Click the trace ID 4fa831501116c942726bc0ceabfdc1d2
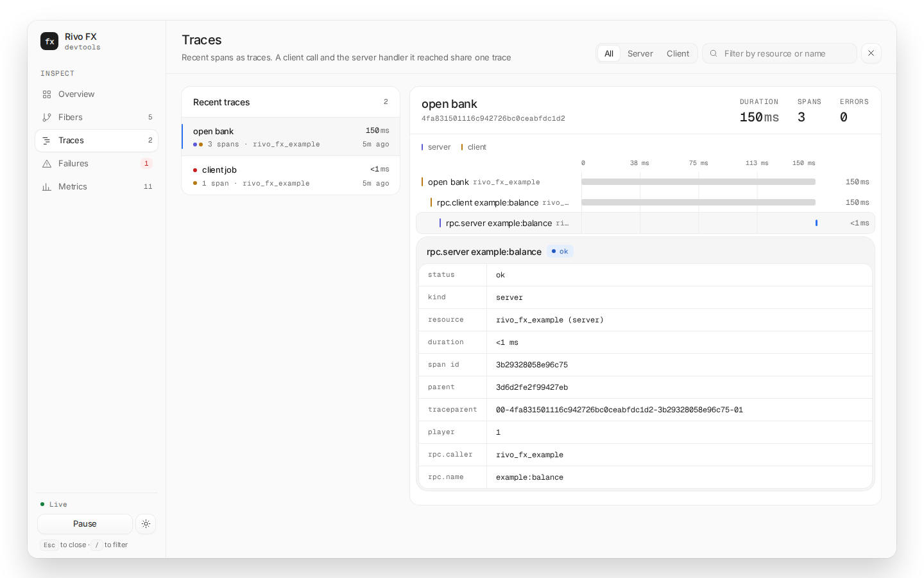Viewport: 924px width, 578px height. pyautogui.click(x=493, y=119)
